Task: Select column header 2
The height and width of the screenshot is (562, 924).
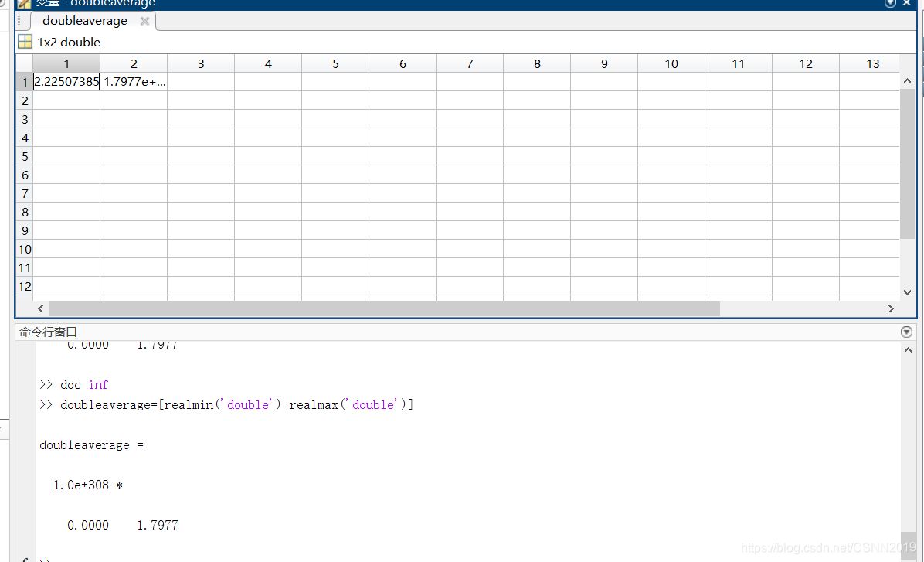Action: pos(134,63)
